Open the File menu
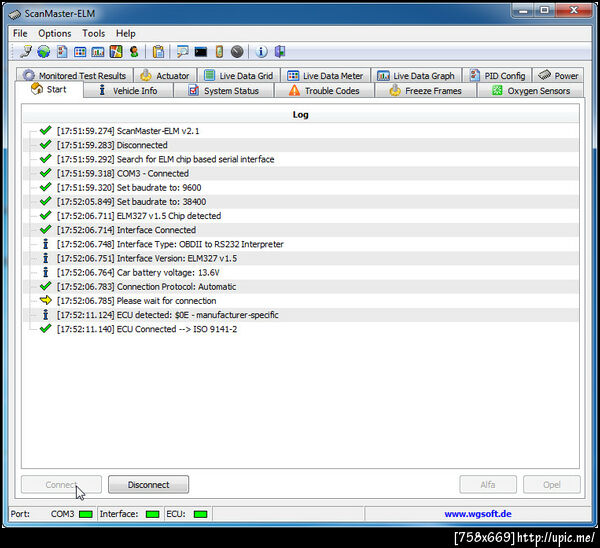The image size is (600, 548). point(20,33)
